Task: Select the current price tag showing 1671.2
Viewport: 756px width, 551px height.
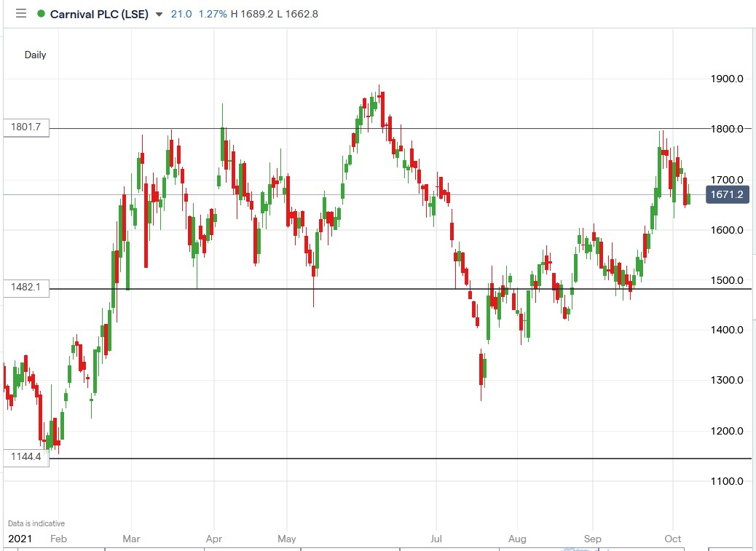Action: 726,194
